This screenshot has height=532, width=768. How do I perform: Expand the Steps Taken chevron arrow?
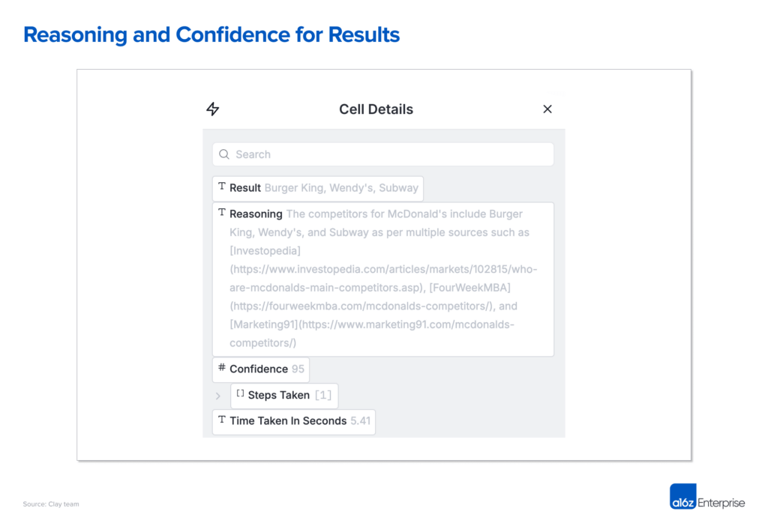click(218, 396)
